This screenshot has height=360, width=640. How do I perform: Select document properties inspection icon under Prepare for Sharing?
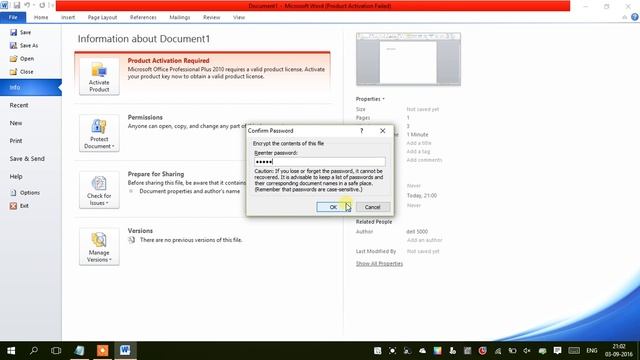point(131,191)
